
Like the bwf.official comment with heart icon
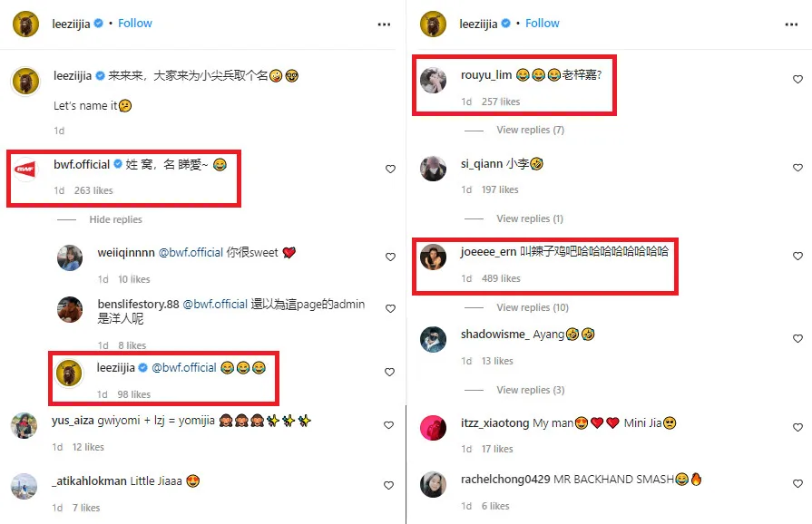[390, 170]
